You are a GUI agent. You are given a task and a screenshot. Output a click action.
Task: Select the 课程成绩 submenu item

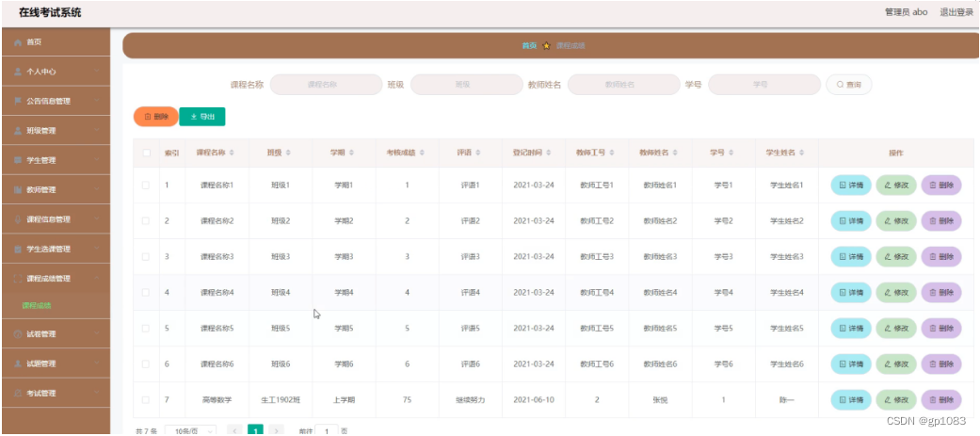[x=37, y=306]
